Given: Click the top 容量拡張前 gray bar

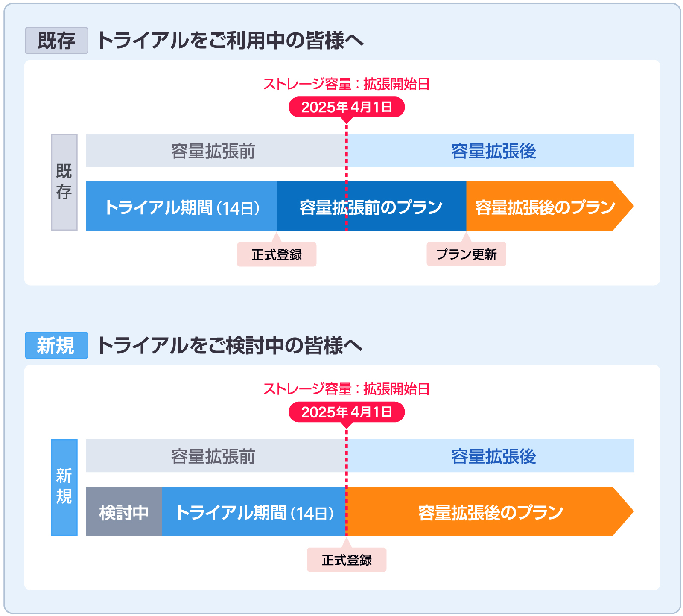Looking at the screenshot, I should coord(216,151).
